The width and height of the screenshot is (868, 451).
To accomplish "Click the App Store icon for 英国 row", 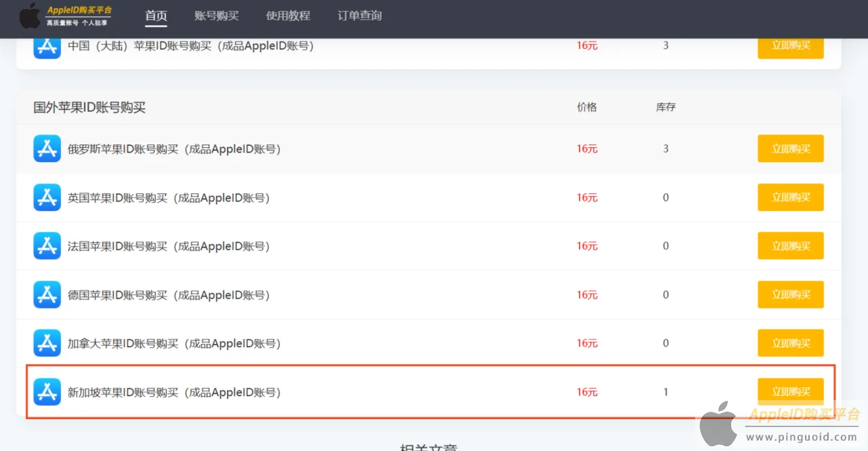I will coord(47,197).
